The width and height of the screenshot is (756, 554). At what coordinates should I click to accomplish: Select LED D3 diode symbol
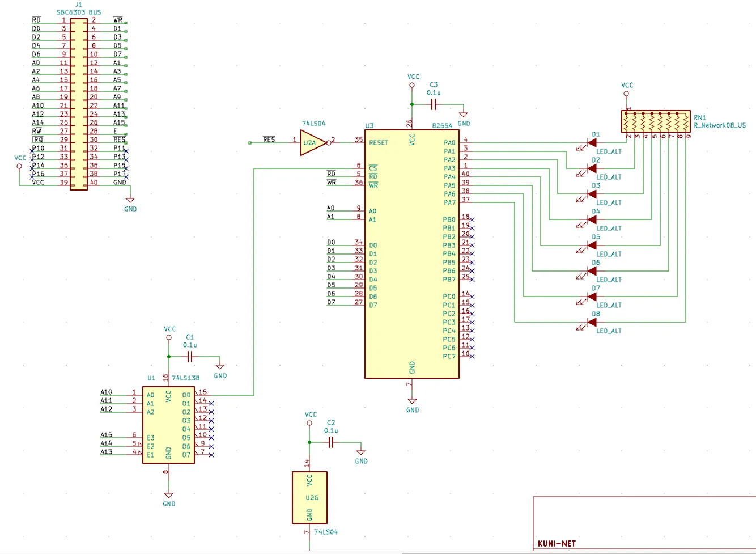pyautogui.click(x=592, y=194)
